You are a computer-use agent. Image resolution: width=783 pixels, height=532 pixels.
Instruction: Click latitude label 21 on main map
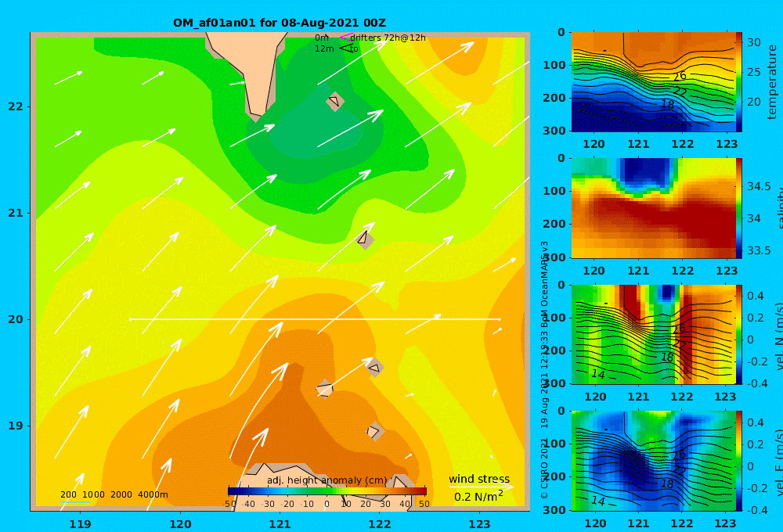(16, 213)
